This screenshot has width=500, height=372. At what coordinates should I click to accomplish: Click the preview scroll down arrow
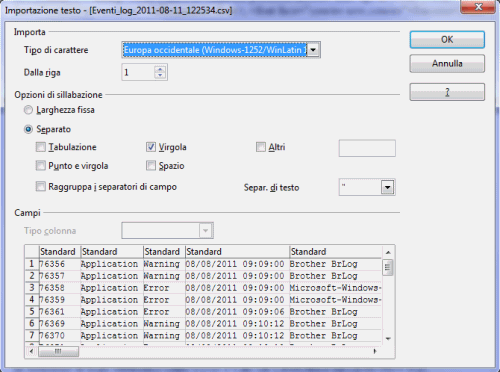388,338
